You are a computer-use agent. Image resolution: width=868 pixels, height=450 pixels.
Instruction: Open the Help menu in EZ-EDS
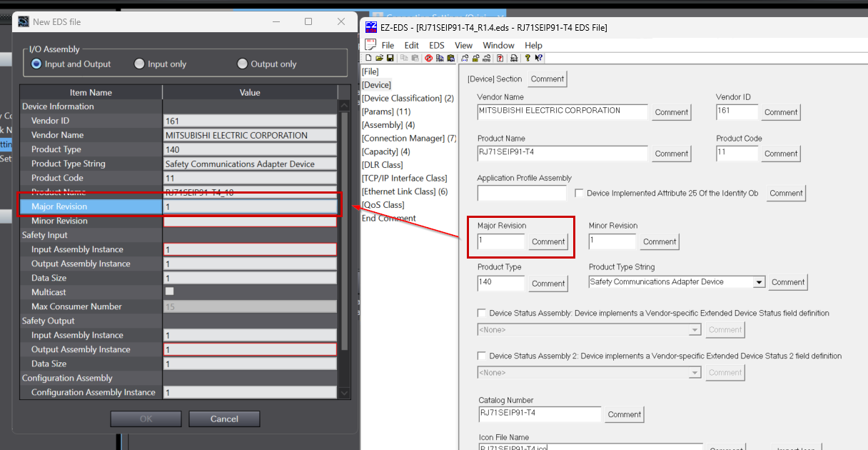point(534,45)
